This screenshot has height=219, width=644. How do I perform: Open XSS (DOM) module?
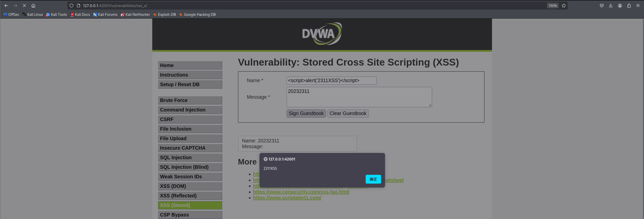[x=190, y=186]
